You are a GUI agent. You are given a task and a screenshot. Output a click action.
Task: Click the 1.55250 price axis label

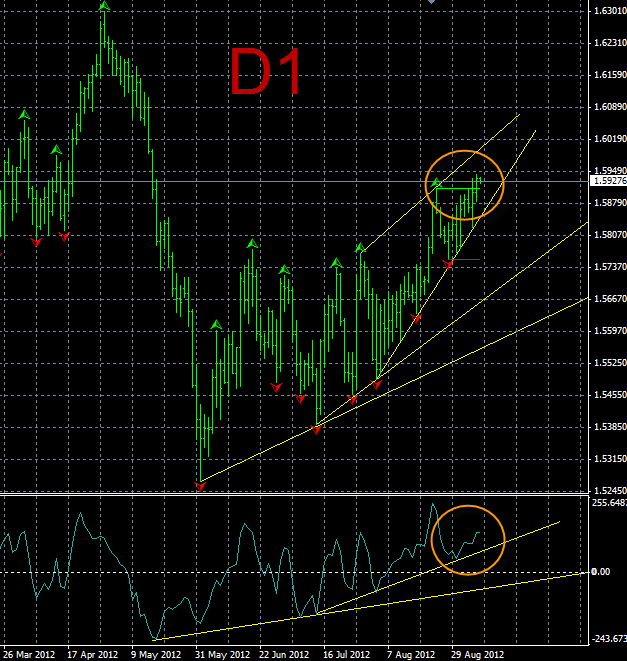610,363
